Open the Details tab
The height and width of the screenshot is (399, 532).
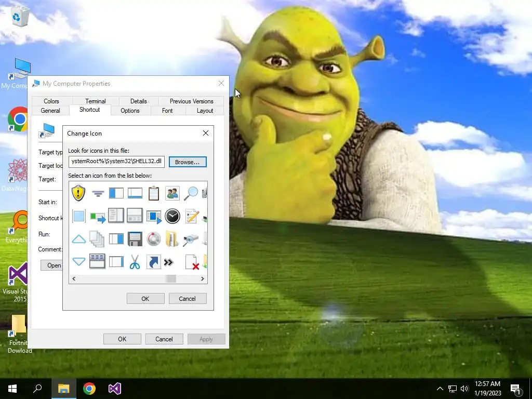pyautogui.click(x=138, y=101)
